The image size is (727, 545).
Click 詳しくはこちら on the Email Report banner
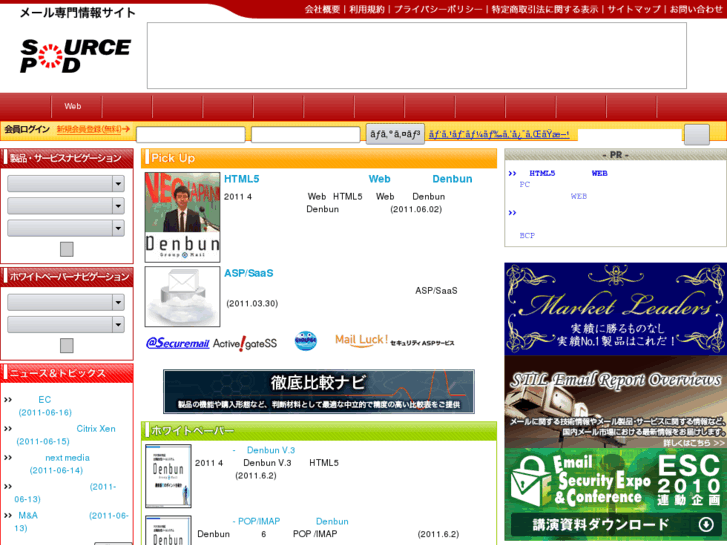[694, 443]
